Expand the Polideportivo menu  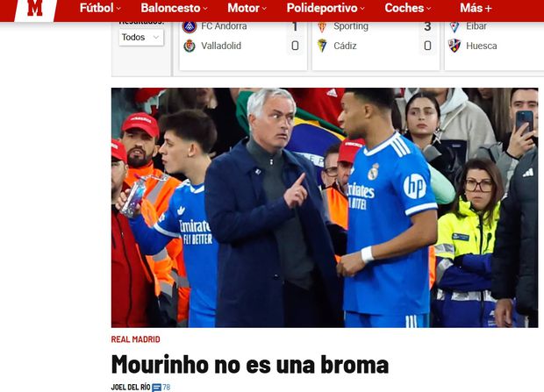(326, 8)
